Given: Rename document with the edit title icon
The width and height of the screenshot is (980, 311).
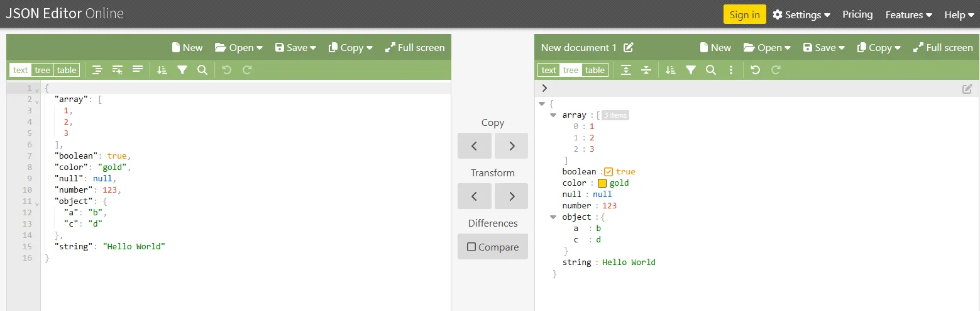Looking at the screenshot, I should click(x=629, y=48).
